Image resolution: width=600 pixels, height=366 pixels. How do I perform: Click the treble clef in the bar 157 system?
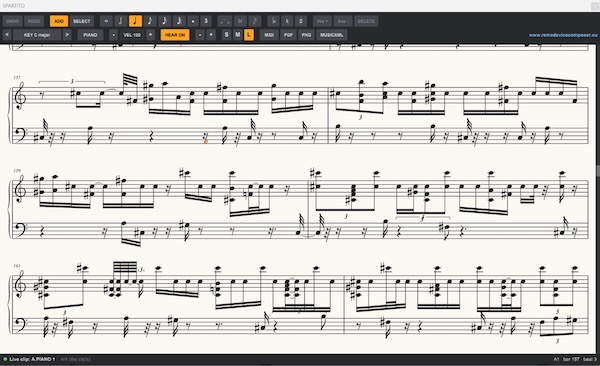[x=20, y=96]
